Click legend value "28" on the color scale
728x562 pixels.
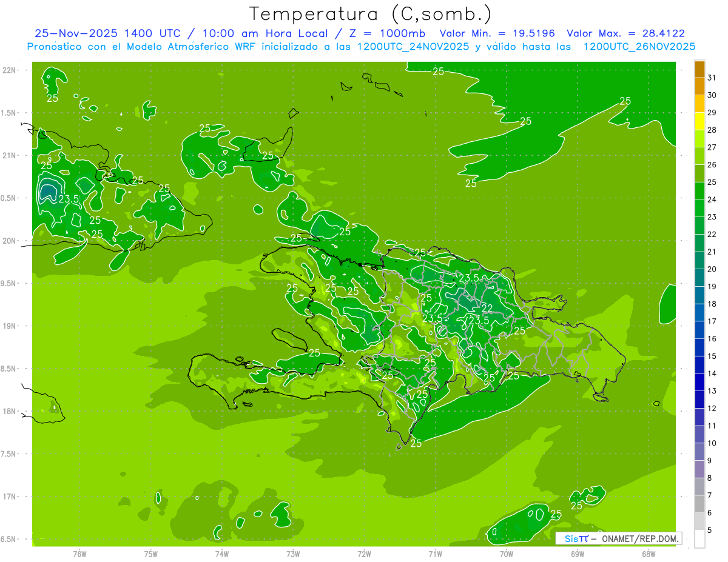712,130
